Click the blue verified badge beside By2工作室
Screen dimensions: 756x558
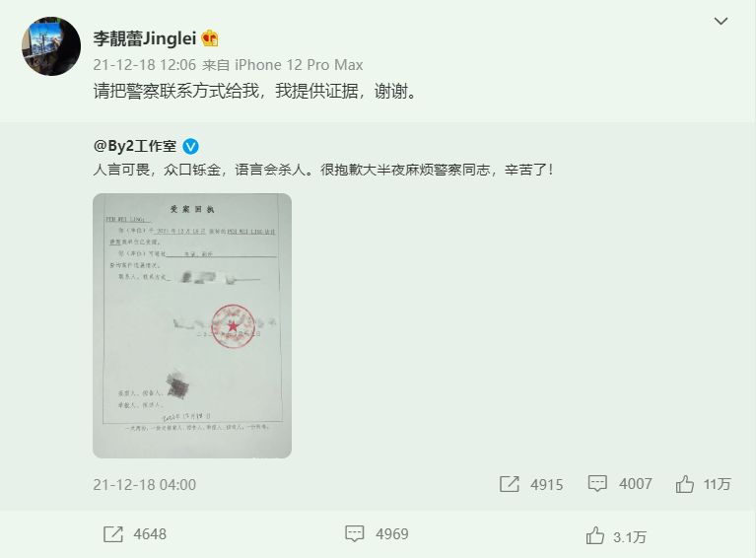pos(191,146)
